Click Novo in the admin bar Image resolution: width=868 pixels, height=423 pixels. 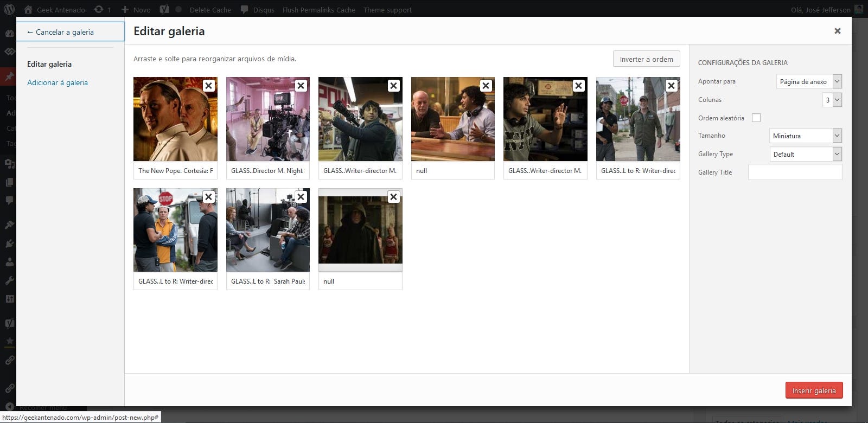coord(136,10)
